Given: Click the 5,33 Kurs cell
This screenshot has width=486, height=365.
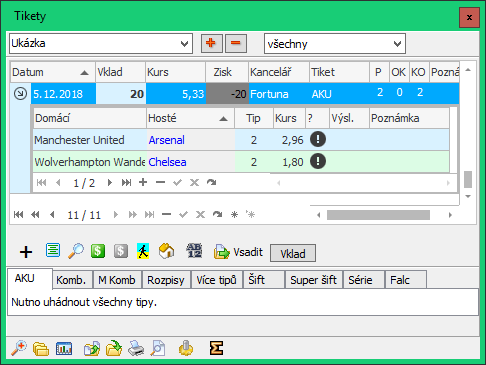Looking at the screenshot, I should (x=176, y=94).
